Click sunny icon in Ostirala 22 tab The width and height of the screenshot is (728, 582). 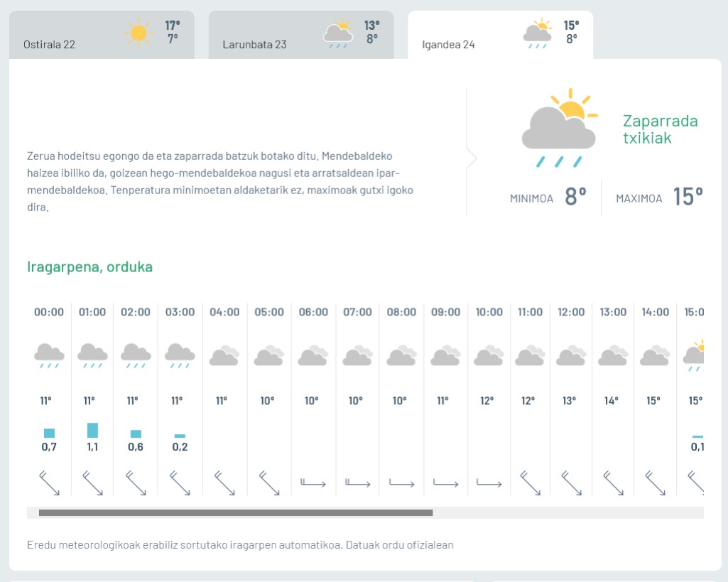click(x=138, y=33)
